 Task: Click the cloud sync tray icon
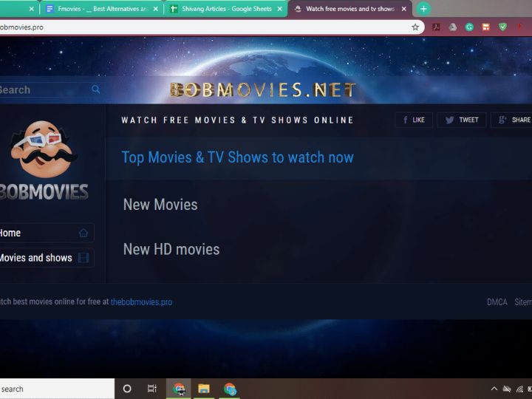(507, 389)
